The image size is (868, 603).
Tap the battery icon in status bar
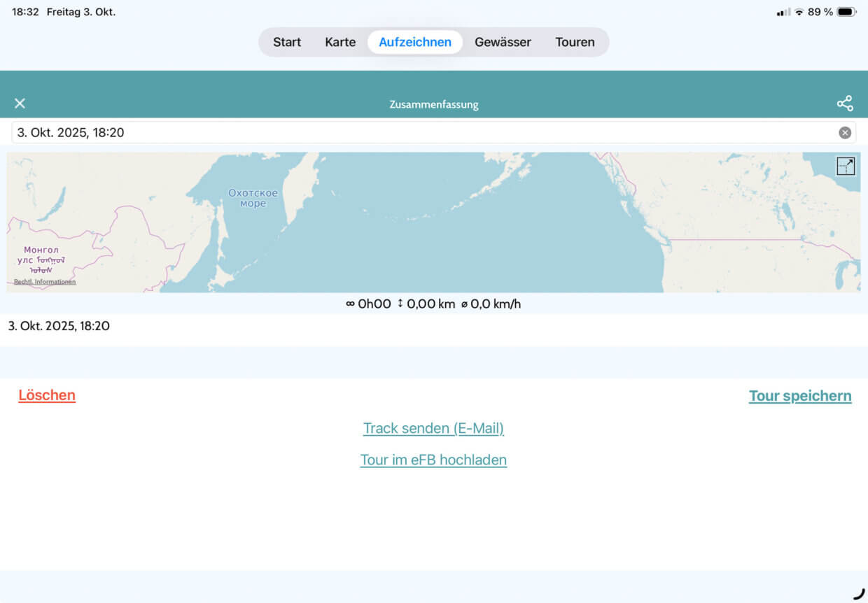pyautogui.click(x=846, y=12)
